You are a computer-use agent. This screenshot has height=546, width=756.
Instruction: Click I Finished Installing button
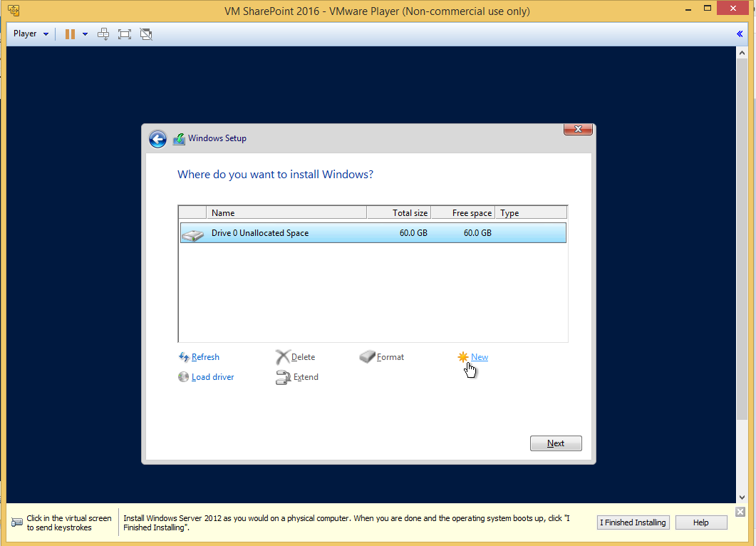pyautogui.click(x=633, y=522)
